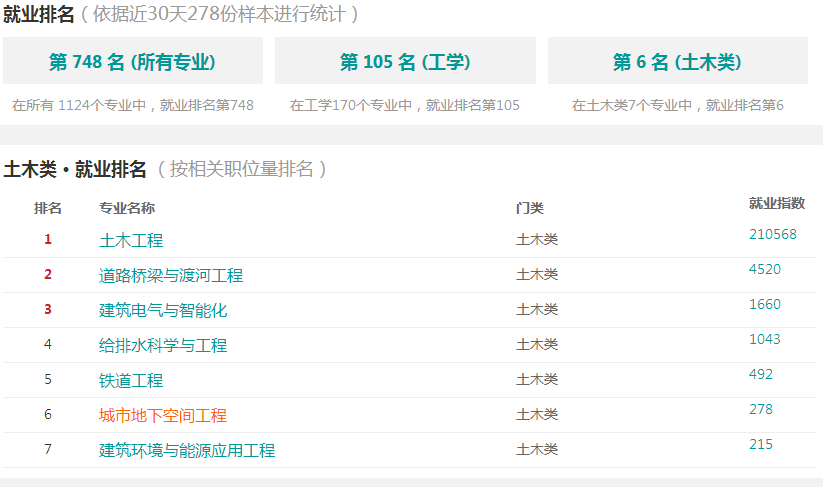823x487 pixels.
Task: Open the 铁道工程 major link
Action: [131, 380]
